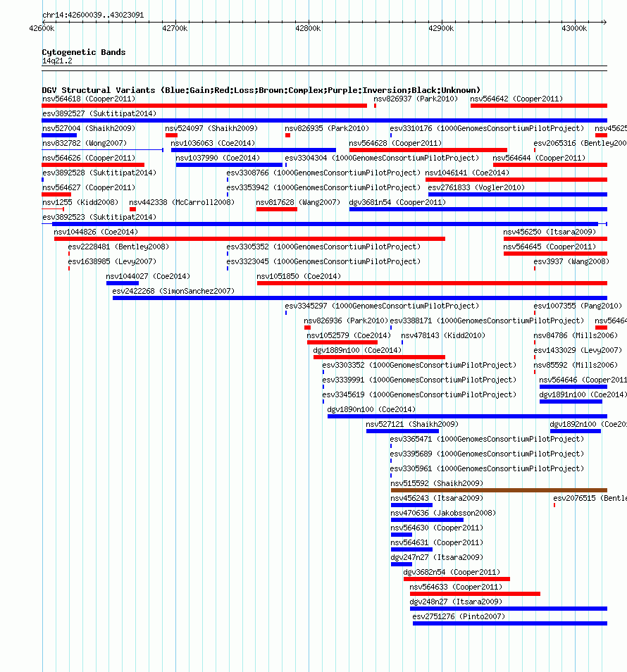Select nsv564633 (Cooper2011) label
The image size is (627, 672).
point(456,587)
